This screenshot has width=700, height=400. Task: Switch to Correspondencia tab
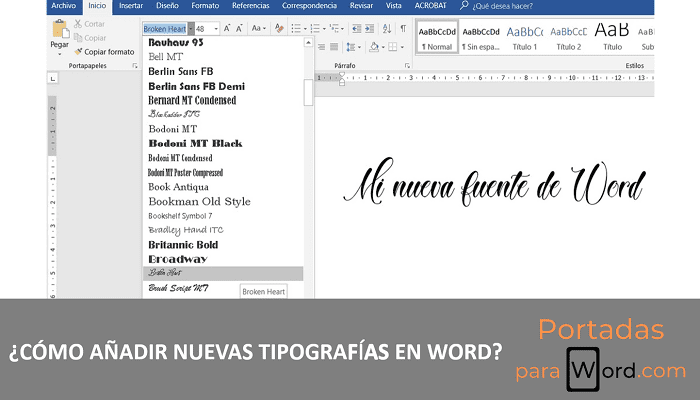pos(309,6)
